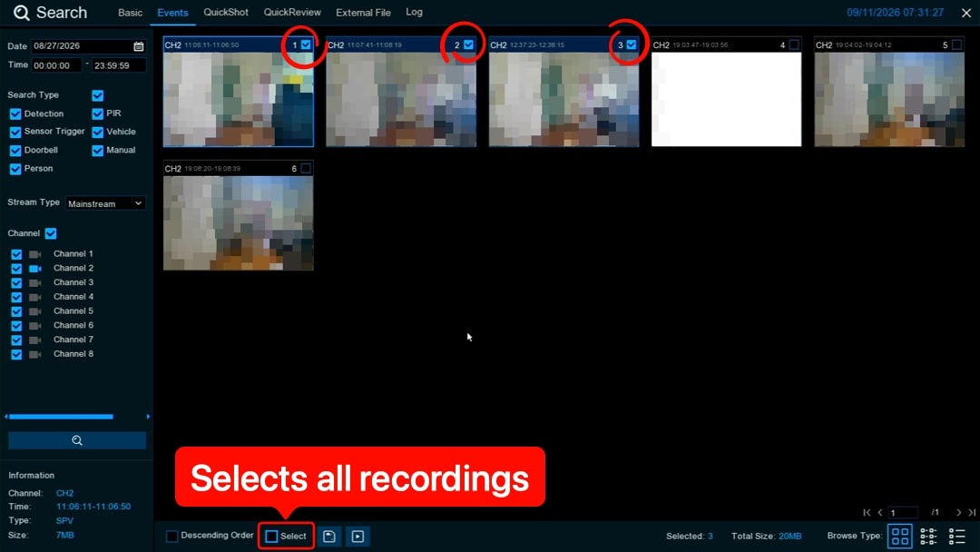Uncheck the Channel 8 checkbox
Viewport: 980px width, 552px height.
(x=16, y=354)
